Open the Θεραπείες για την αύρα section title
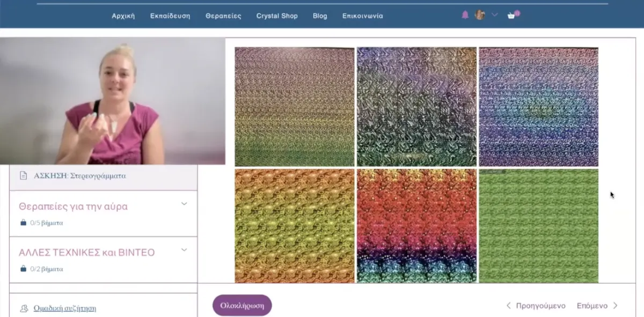Image resolution: width=644 pixels, height=317 pixels. pos(73,207)
